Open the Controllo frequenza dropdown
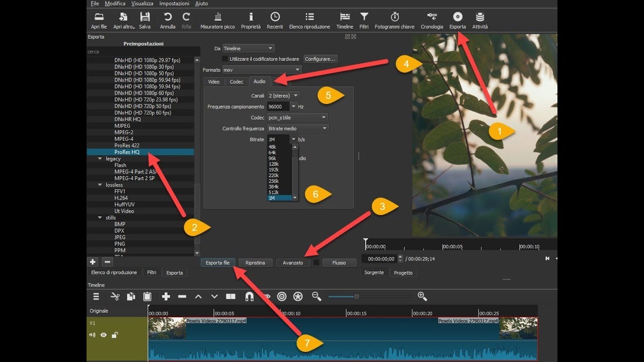 click(298, 128)
